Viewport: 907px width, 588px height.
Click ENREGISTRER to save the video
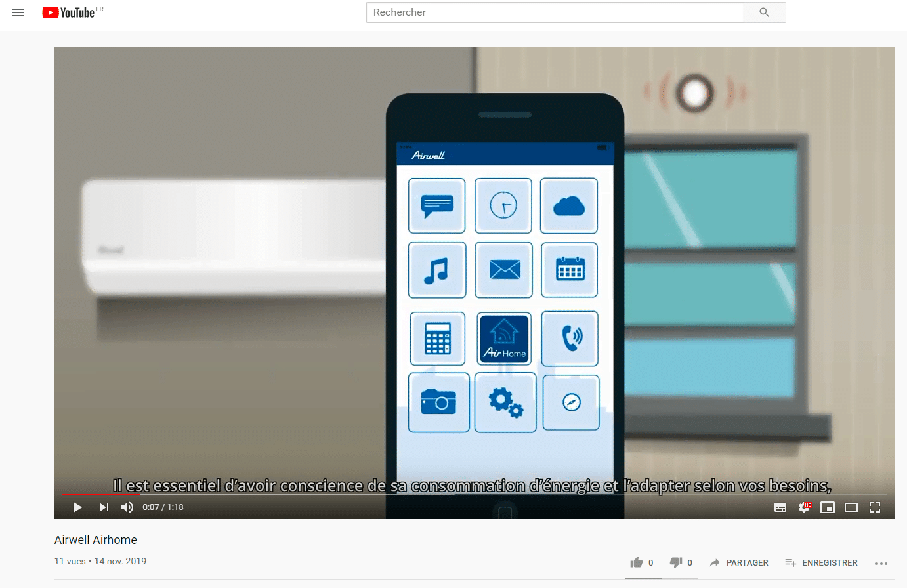[x=822, y=562]
